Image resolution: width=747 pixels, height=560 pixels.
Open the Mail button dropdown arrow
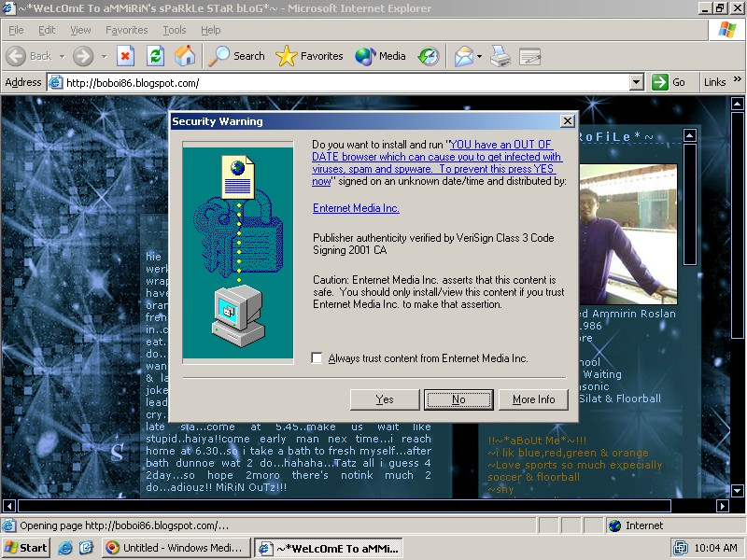(x=479, y=56)
